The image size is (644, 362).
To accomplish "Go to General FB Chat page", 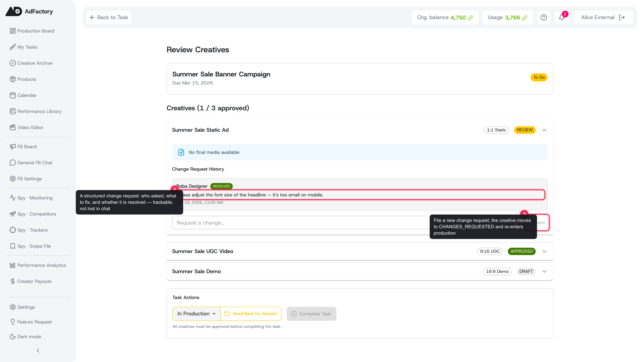I will (x=35, y=163).
